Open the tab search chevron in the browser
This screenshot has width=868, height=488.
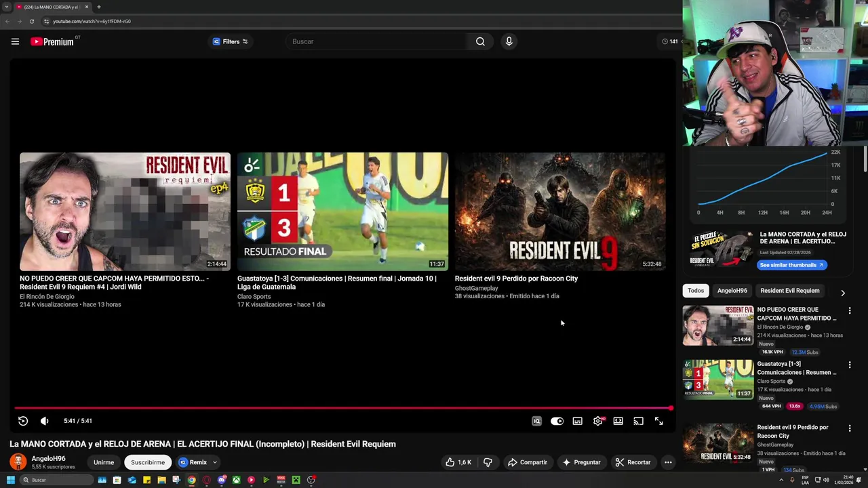tap(7, 7)
